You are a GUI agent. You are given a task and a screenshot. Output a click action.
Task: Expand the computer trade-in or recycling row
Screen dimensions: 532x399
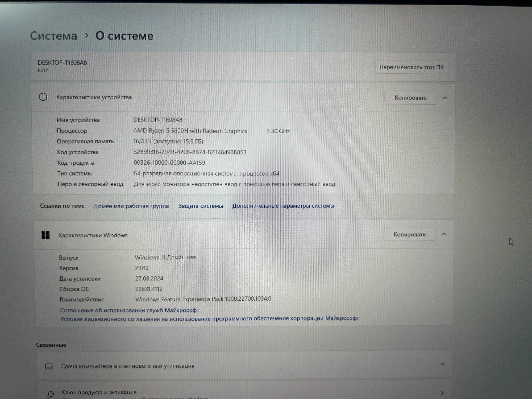(442, 364)
